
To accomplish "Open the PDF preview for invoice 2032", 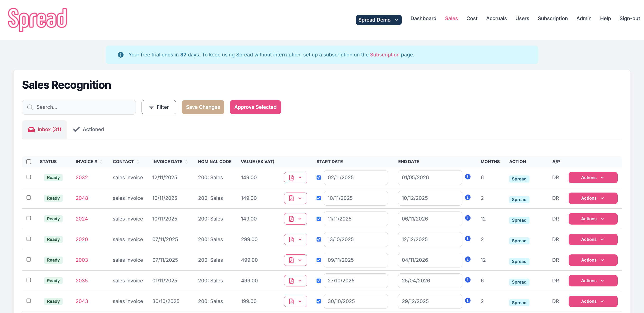I will [x=291, y=178].
